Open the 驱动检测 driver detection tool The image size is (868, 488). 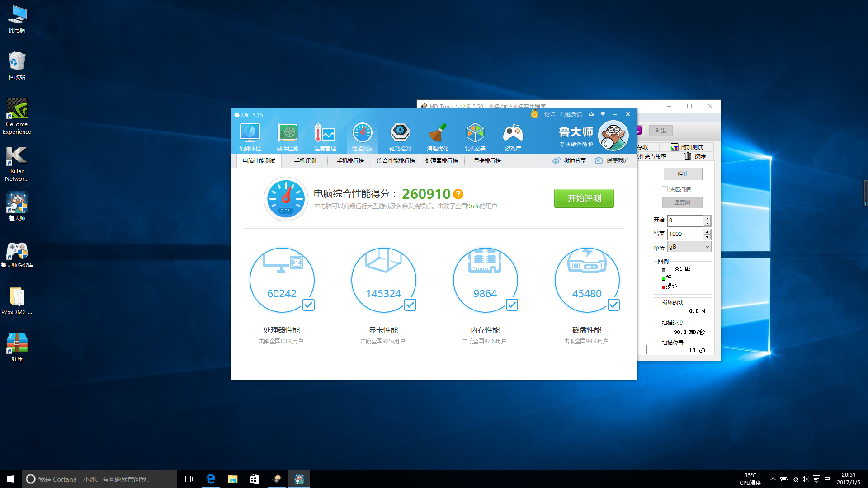click(x=400, y=137)
